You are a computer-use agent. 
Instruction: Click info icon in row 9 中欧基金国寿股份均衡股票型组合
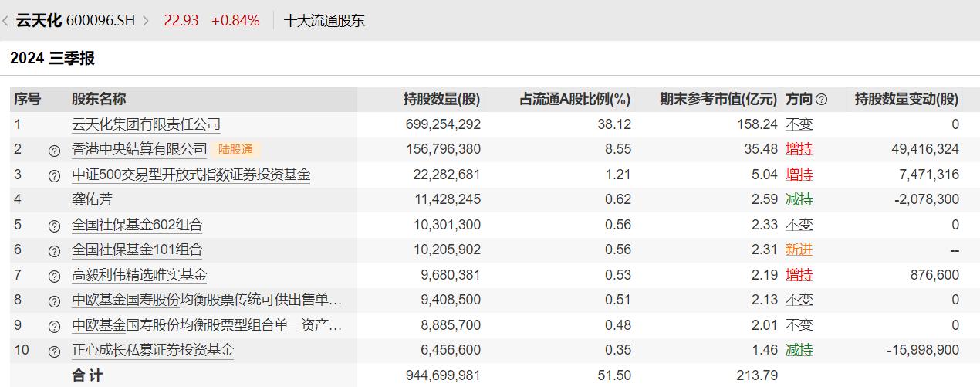[x=54, y=326]
